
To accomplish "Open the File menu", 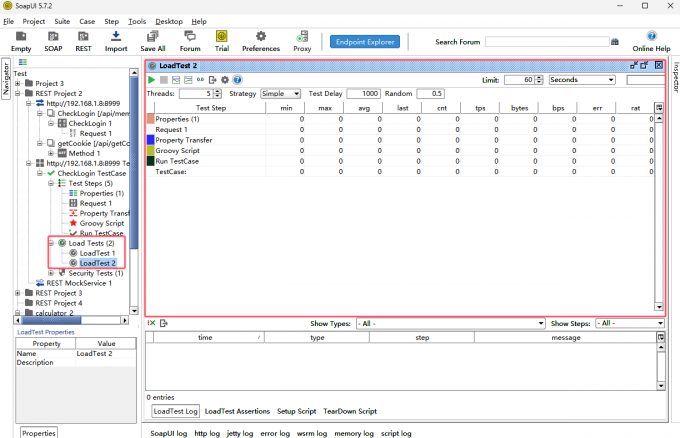I will pyautogui.click(x=9, y=21).
